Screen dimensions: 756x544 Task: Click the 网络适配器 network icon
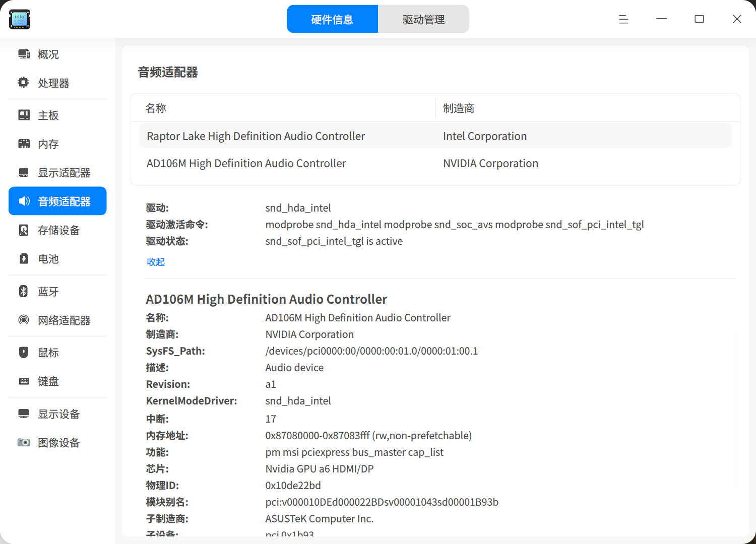pyautogui.click(x=24, y=320)
